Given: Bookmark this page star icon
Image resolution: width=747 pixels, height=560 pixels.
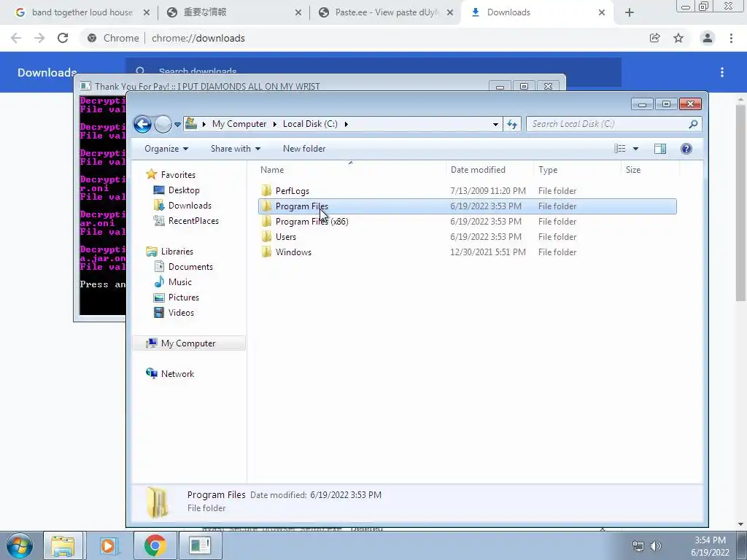Looking at the screenshot, I should pos(678,38).
